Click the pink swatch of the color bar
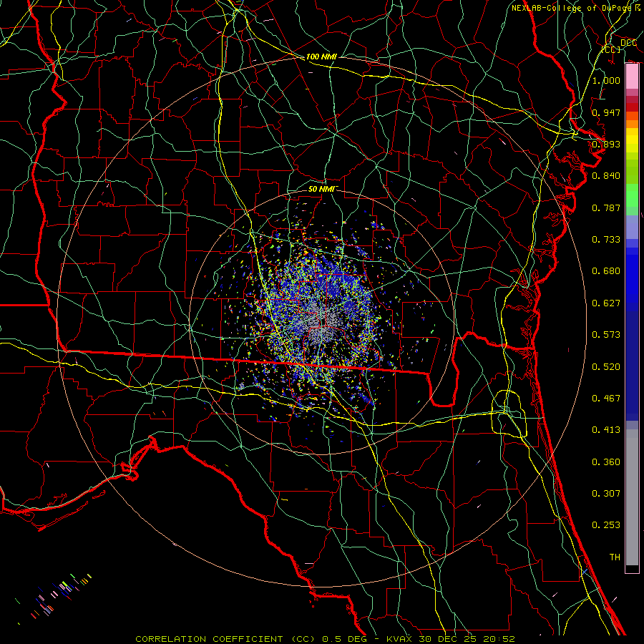644x644 pixels. 632,77
